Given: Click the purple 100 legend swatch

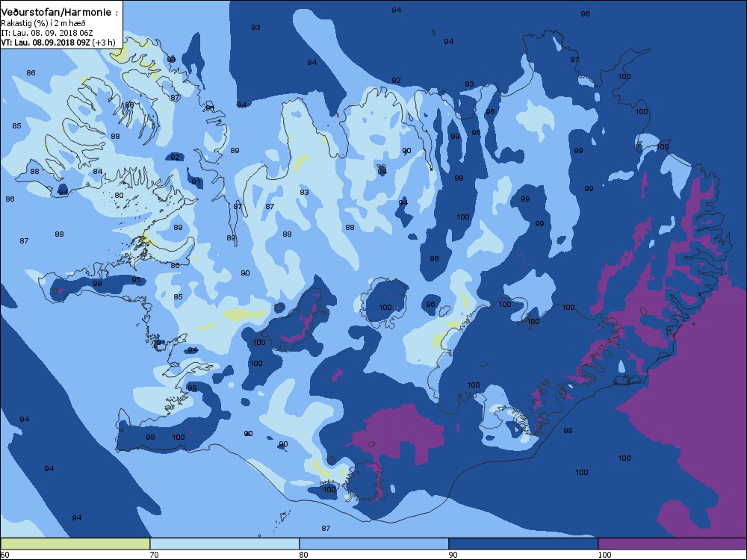Looking at the screenshot, I should pos(672,544).
